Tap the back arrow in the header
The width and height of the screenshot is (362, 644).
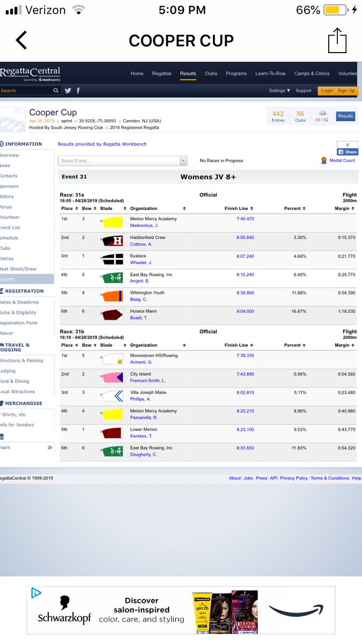pos(21,40)
